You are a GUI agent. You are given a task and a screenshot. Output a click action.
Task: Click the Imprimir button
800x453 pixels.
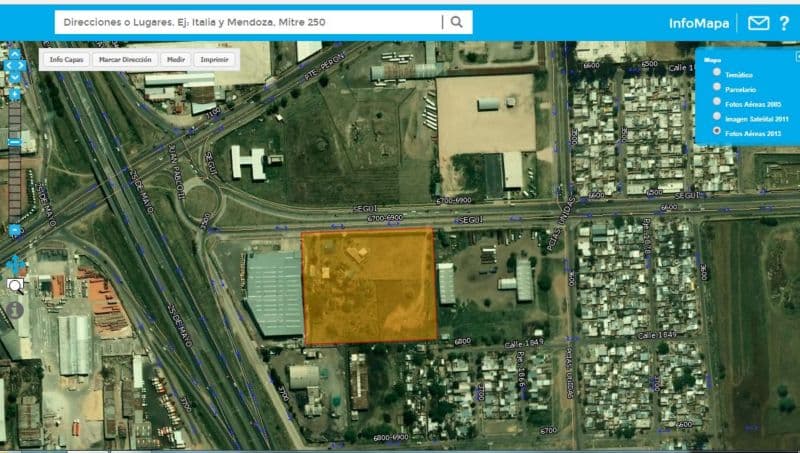[215, 60]
